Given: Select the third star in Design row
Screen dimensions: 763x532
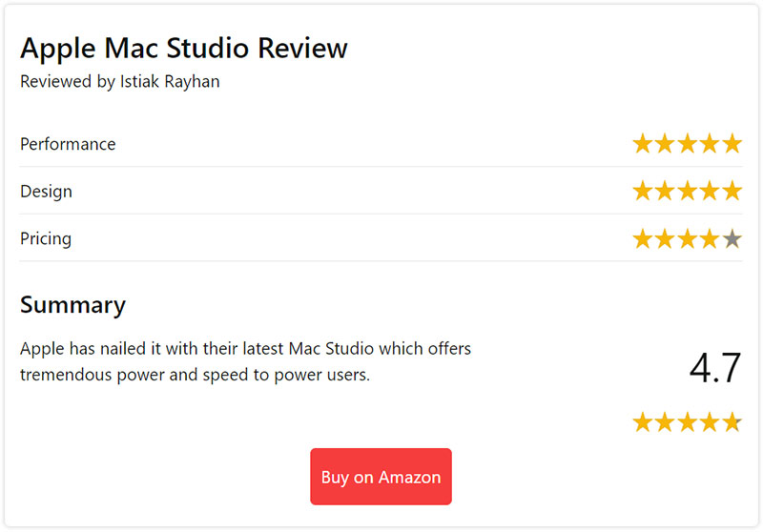Looking at the screenshot, I should click(687, 191).
